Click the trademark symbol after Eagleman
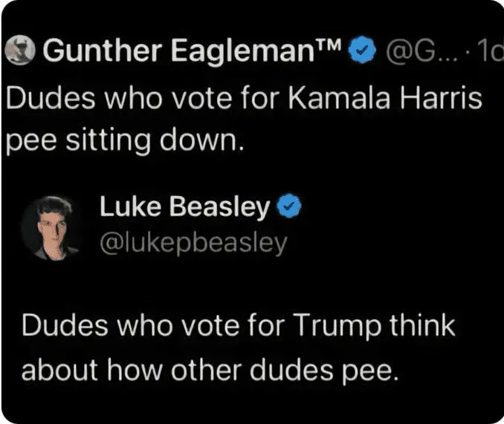The image size is (504, 424). tap(330, 48)
